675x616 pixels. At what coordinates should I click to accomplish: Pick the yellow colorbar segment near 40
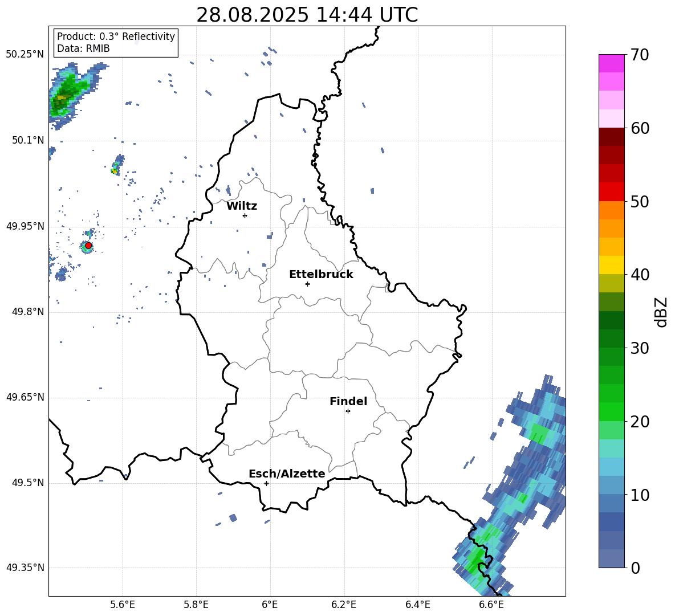(612, 265)
